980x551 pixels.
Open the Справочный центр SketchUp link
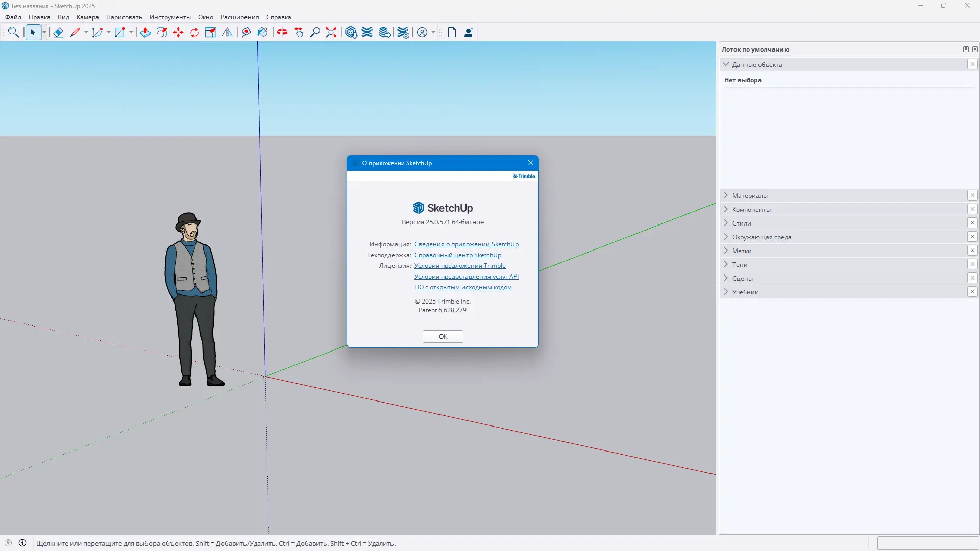click(457, 255)
